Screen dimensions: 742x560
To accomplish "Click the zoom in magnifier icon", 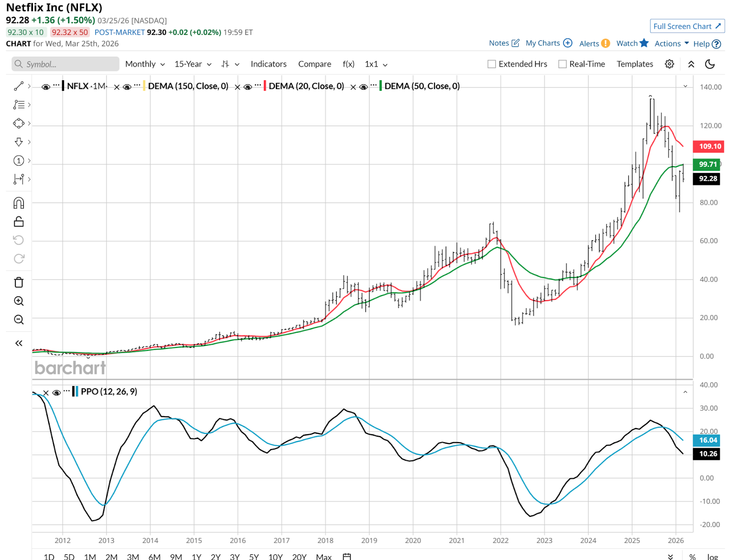I will tap(19, 301).
